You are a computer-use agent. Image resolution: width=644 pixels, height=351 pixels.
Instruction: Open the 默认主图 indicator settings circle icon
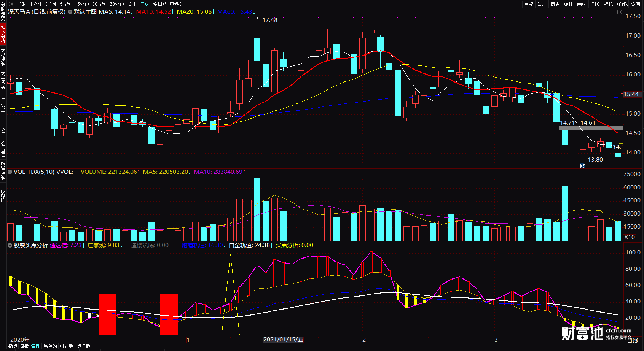pos(70,12)
